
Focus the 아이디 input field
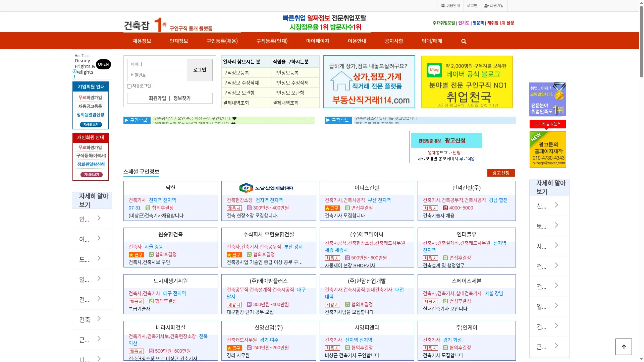click(157, 64)
